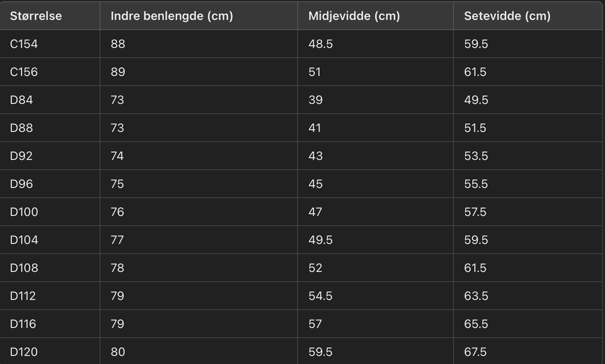Click waist value 54.5 in D112 row
Image resolution: width=605 pixels, height=364 pixels.
(x=320, y=296)
